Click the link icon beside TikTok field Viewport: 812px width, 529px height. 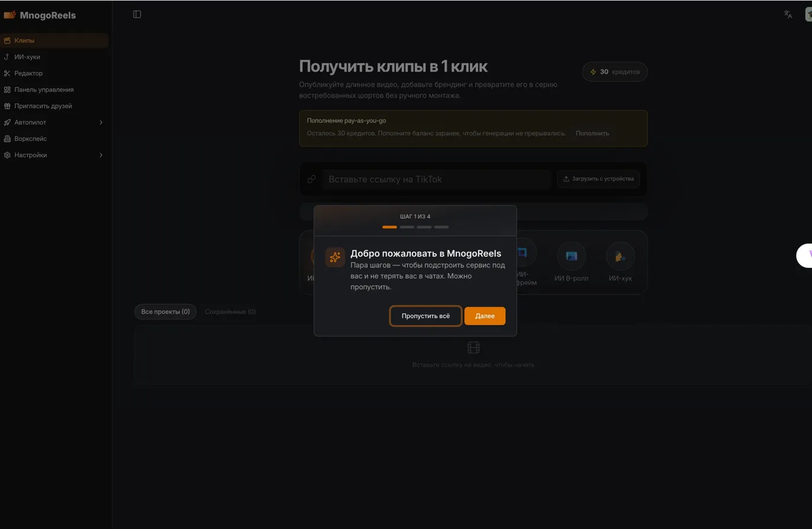click(x=311, y=179)
